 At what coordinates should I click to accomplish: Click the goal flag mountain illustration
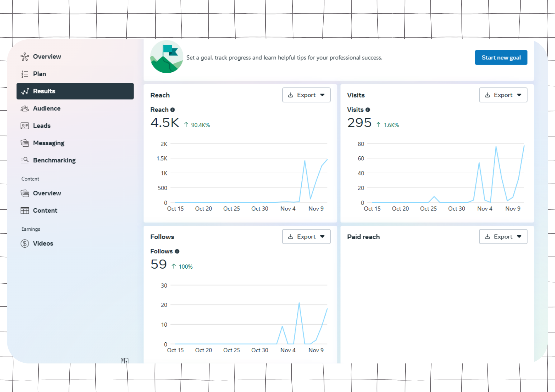pyautogui.click(x=167, y=57)
